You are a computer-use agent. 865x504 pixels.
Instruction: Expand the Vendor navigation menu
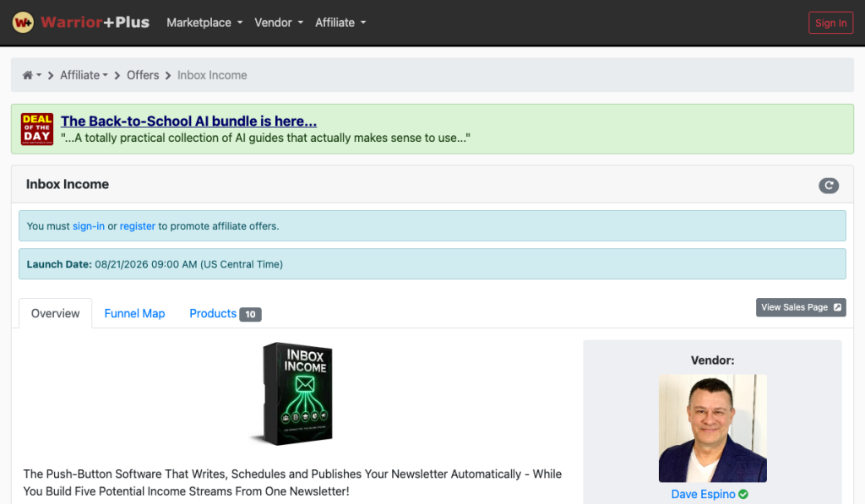279,23
